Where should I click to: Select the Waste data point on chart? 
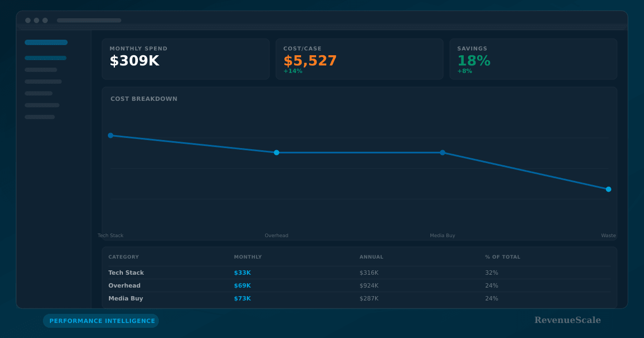608,189
